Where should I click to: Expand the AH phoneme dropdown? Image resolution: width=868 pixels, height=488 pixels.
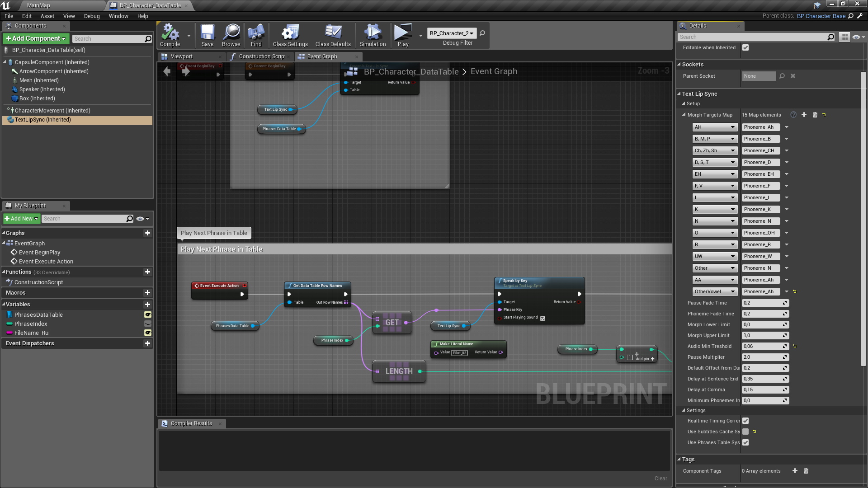click(732, 127)
